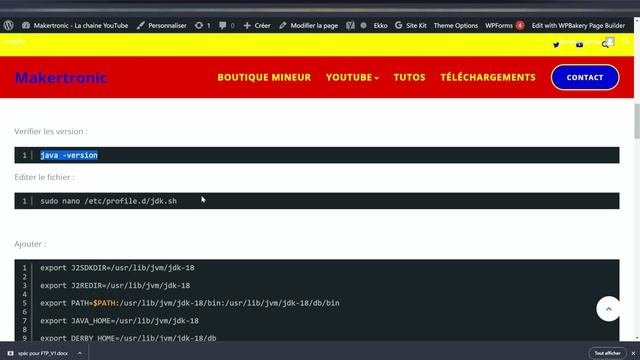The image size is (640, 360).
Task: Open WPForms notifications item
Action: (x=504, y=25)
